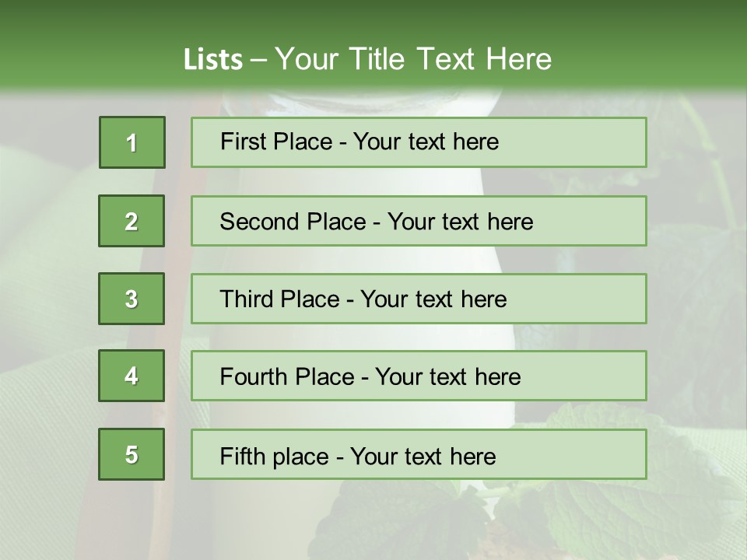Viewport: 747px width, 560px height.
Task: Click the number 3 square
Action: [132, 299]
